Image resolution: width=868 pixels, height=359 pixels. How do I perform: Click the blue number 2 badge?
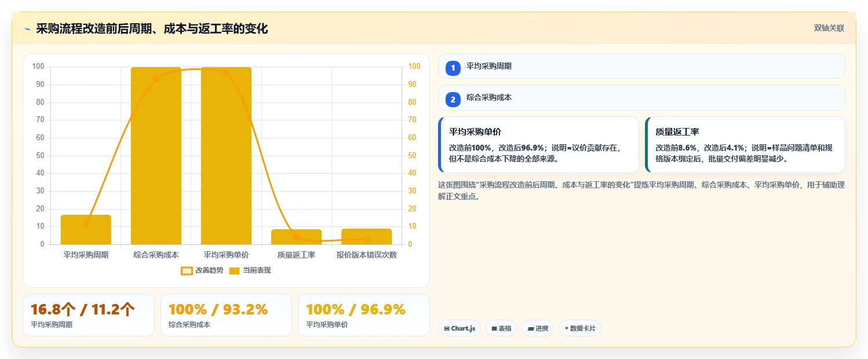point(453,99)
